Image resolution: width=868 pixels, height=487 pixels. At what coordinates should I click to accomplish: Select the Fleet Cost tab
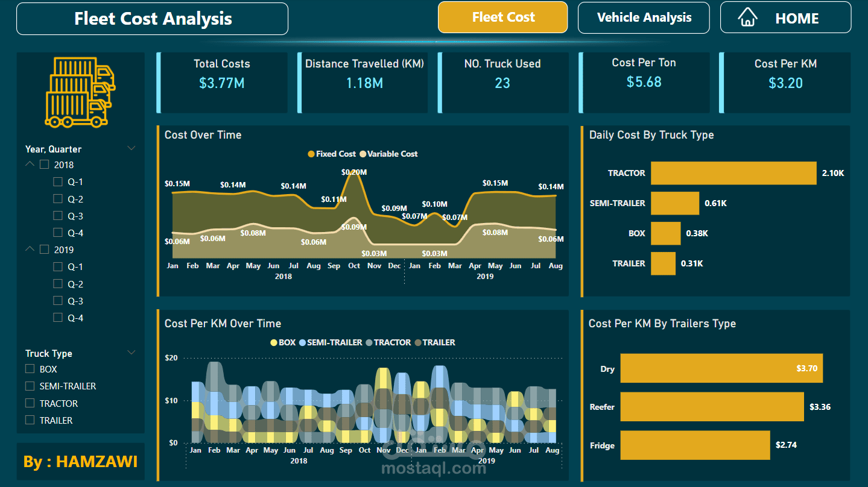[x=502, y=17]
